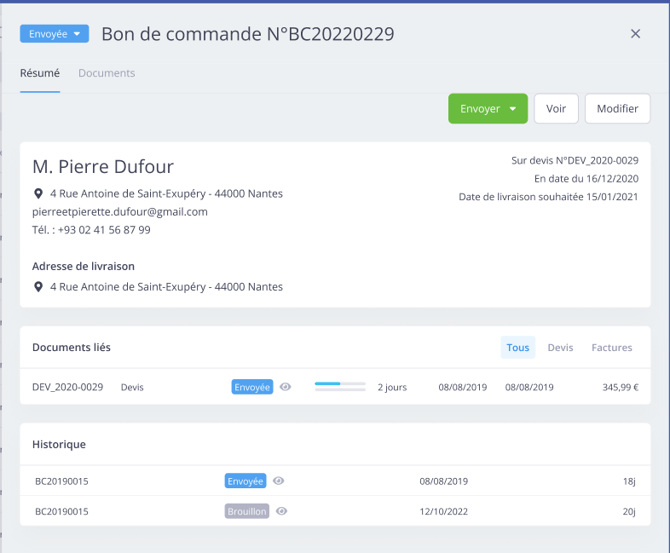Click the delivery address location pin icon
The width and height of the screenshot is (670, 553).
(39, 287)
